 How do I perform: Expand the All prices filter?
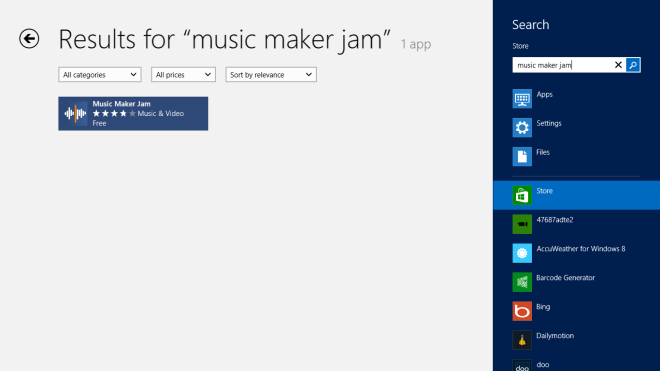[x=183, y=75]
